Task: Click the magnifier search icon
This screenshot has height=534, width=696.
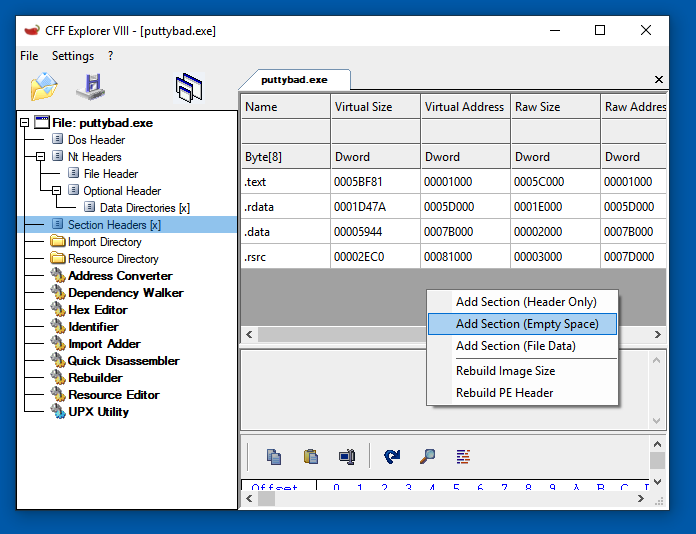Action: point(427,456)
